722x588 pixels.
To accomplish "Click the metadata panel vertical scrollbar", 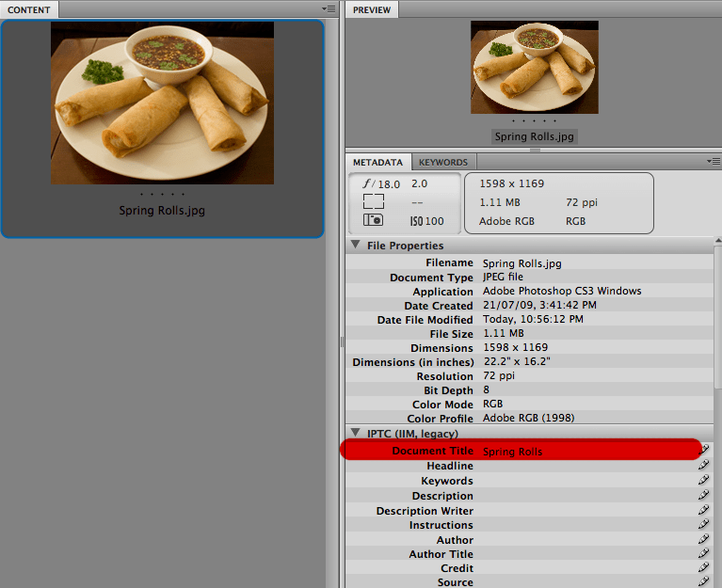I will pos(718,317).
